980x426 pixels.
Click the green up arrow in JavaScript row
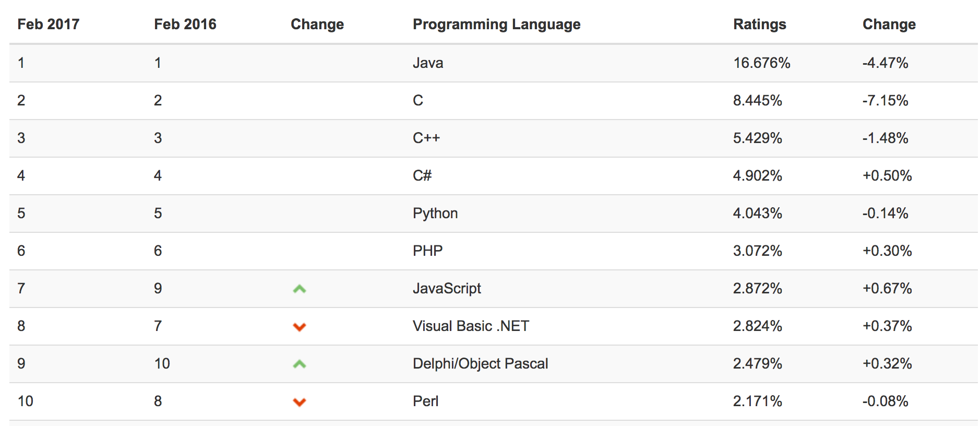point(299,289)
